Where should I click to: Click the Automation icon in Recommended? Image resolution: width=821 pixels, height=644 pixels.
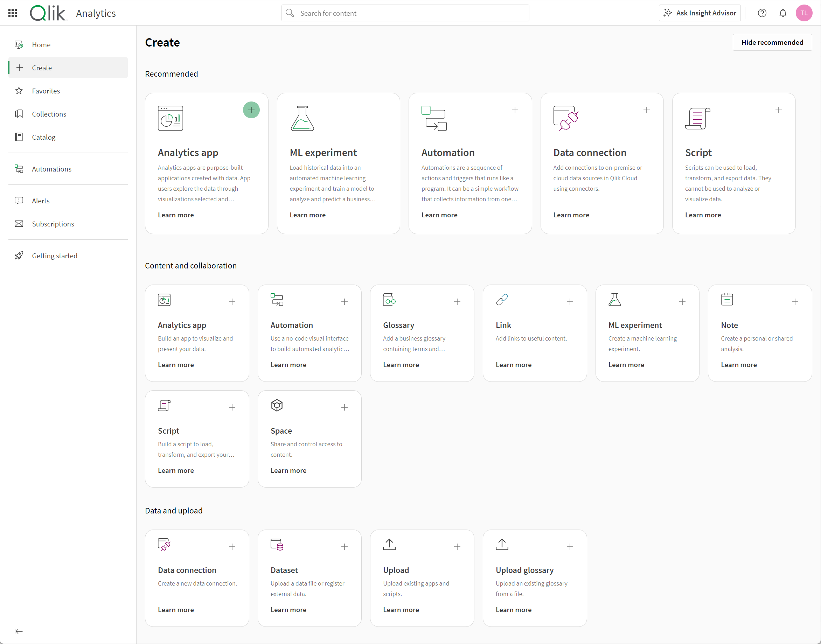(434, 119)
